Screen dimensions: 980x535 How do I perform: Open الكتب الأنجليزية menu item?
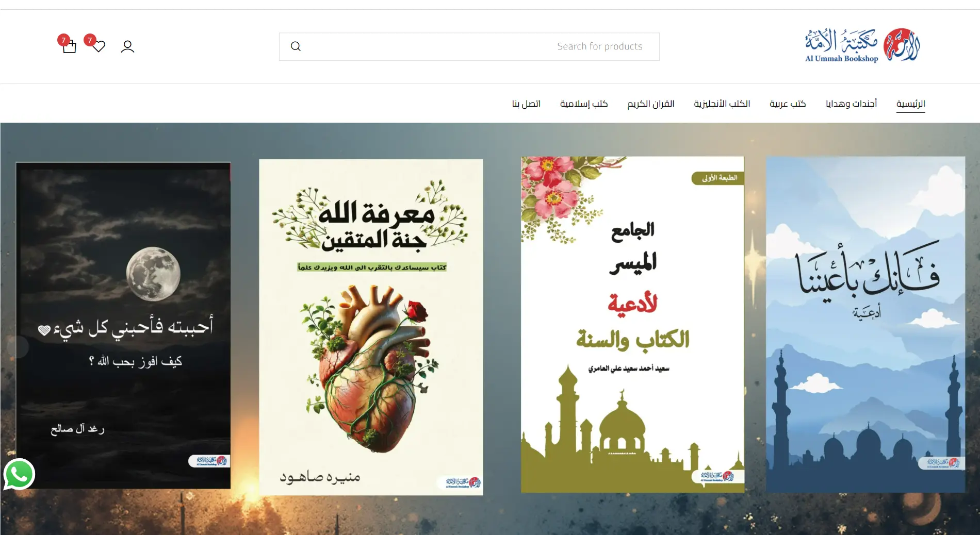point(722,104)
